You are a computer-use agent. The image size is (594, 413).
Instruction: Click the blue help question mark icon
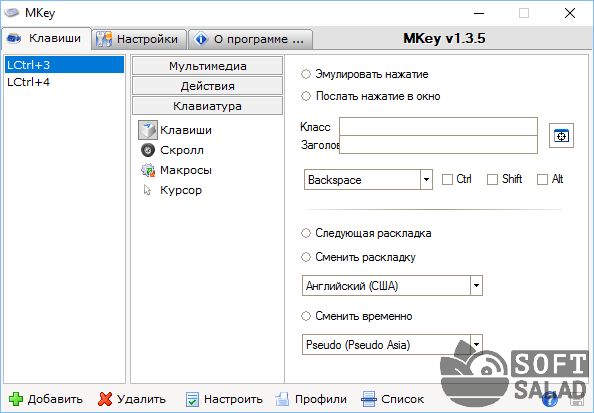tap(550, 399)
